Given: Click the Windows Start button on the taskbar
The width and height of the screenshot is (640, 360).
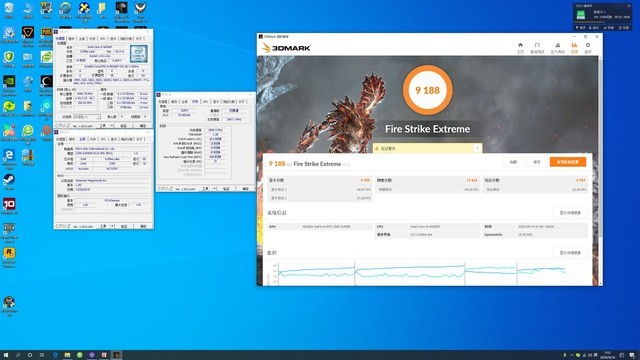Looking at the screenshot, I should 6,355.
